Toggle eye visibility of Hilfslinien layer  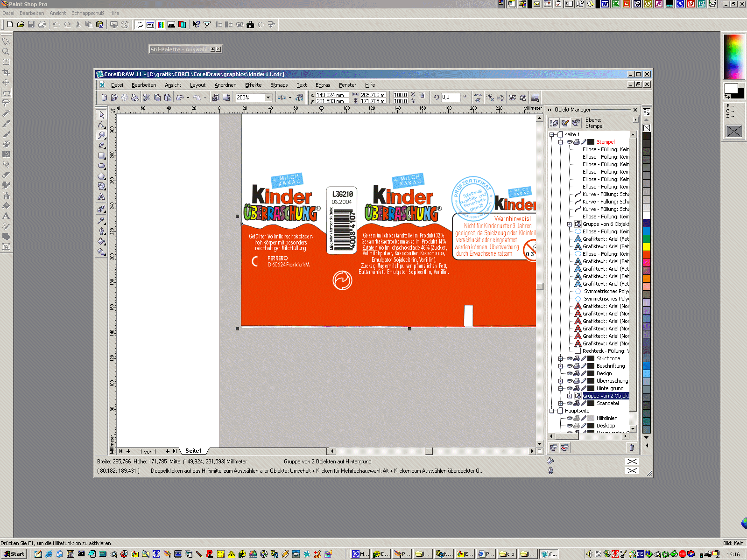click(x=570, y=418)
